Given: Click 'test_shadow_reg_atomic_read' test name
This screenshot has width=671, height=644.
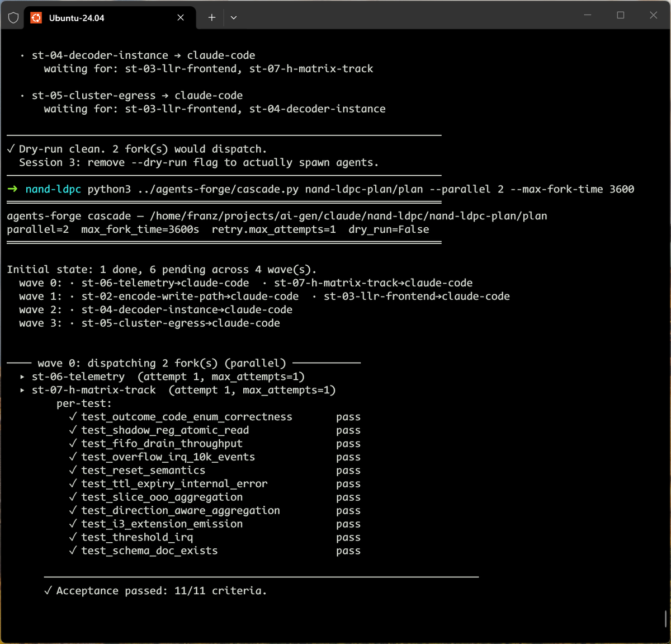Looking at the screenshot, I should coord(165,431).
